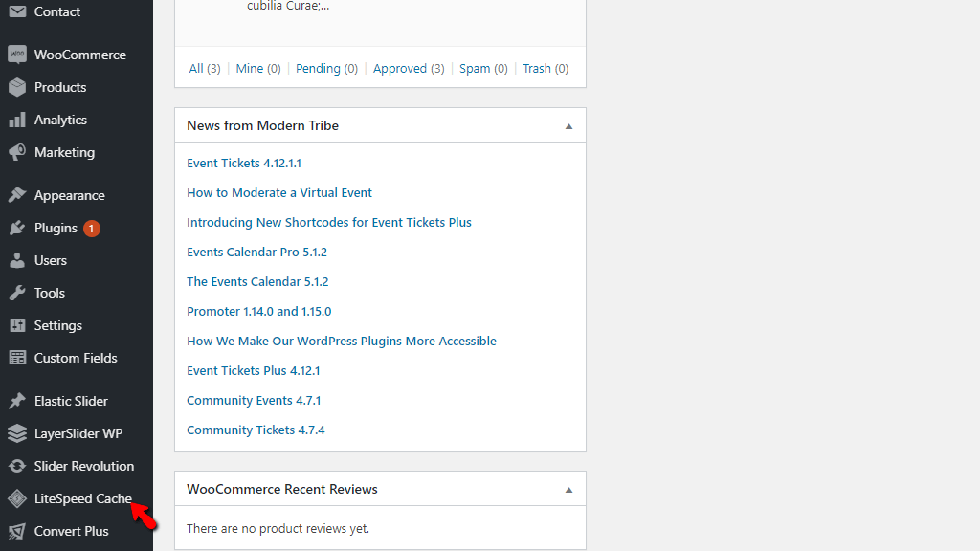
Task: Click the Marketing megaphone icon
Action: point(17,152)
